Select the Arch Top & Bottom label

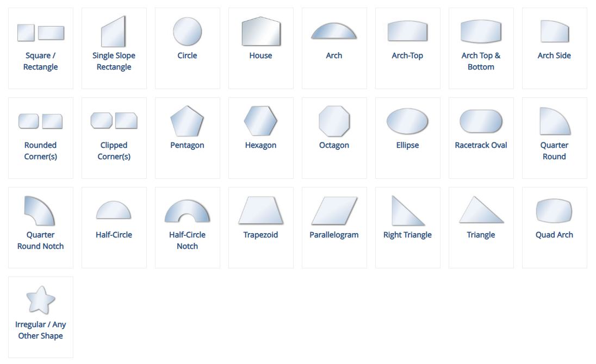(481, 61)
